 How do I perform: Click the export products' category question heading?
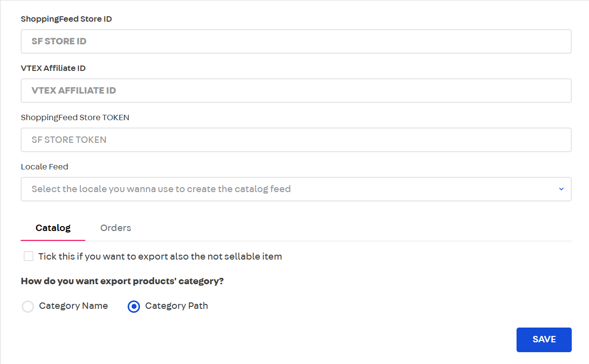click(122, 281)
